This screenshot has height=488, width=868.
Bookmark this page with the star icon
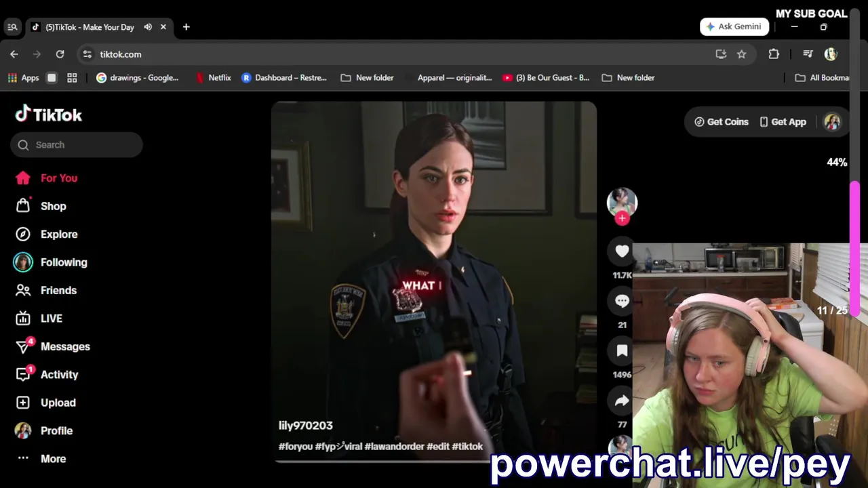(741, 54)
